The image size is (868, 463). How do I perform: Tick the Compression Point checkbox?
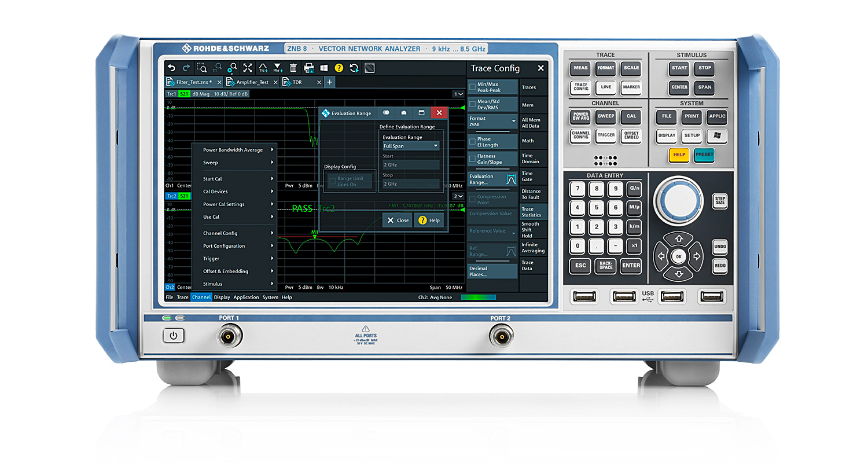click(473, 200)
